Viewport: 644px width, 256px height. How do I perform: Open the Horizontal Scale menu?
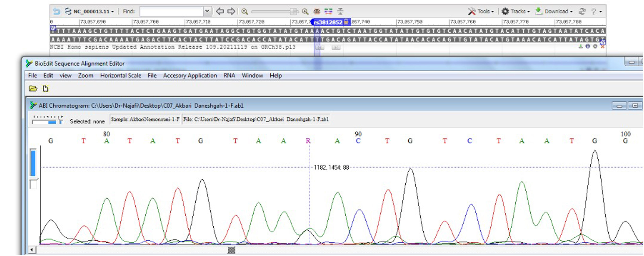(121, 75)
